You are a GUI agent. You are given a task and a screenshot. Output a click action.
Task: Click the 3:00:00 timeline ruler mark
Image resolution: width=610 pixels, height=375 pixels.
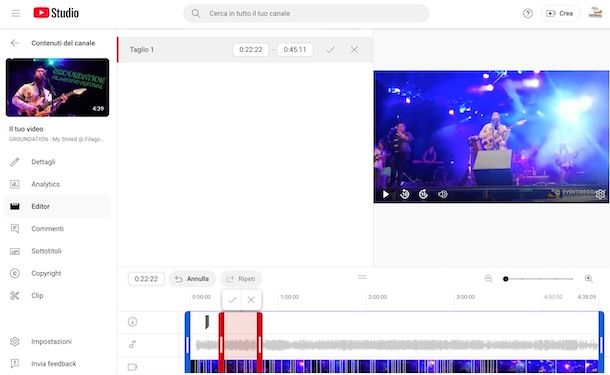point(466,297)
